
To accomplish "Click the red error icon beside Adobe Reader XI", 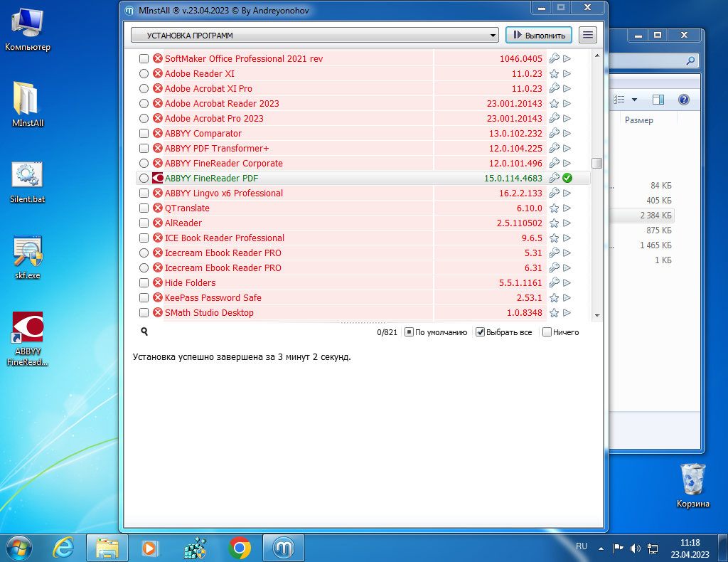I will click(158, 73).
